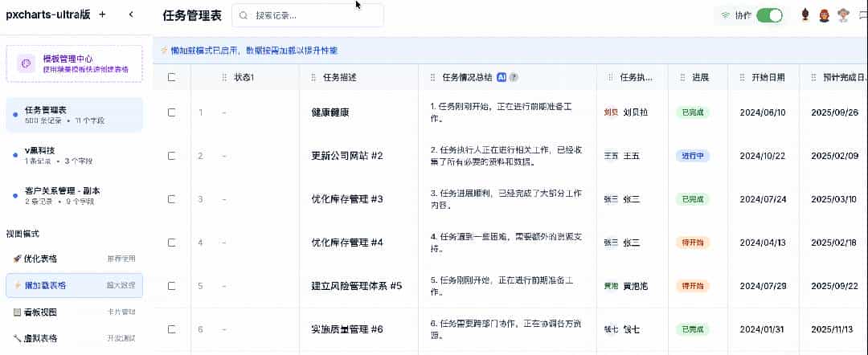Click the 实施质量管理 #6 cell

[358, 329]
